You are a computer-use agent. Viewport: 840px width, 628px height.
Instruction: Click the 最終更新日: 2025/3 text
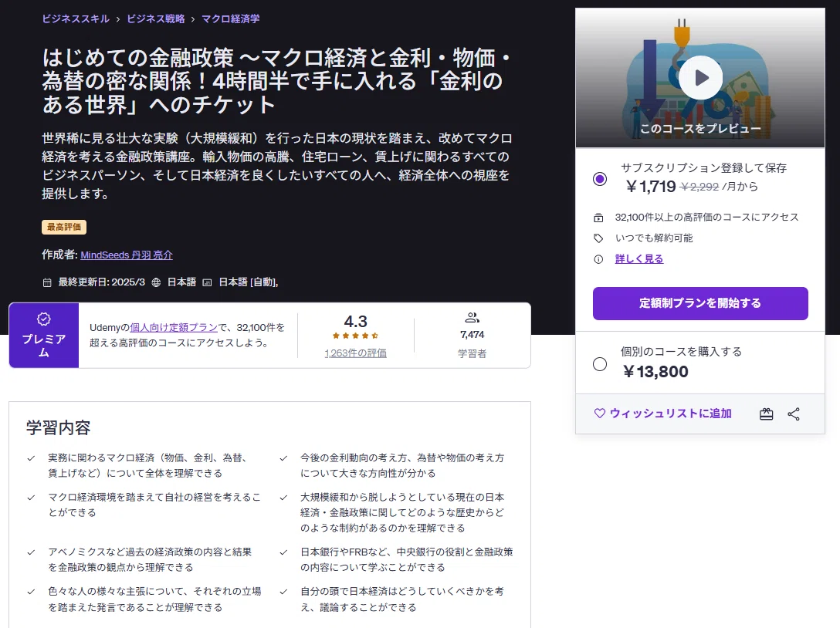click(x=101, y=282)
